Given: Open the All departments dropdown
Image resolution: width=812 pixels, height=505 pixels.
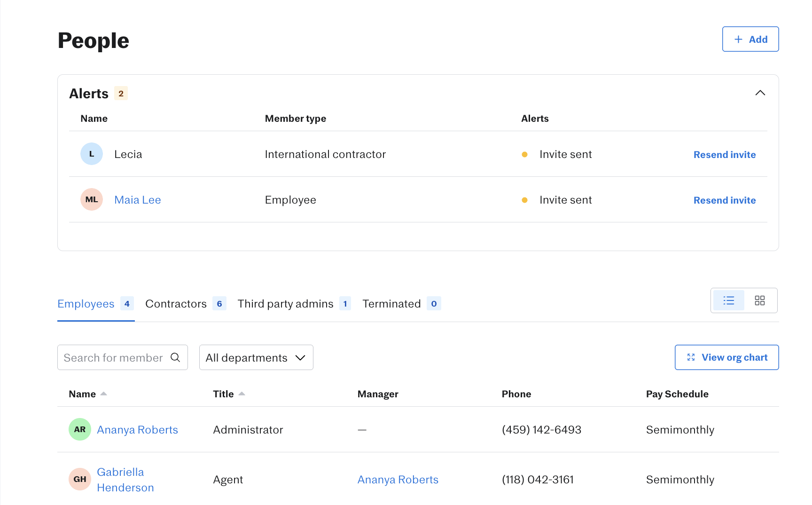Looking at the screenshot, I should [x=256, y=357].
